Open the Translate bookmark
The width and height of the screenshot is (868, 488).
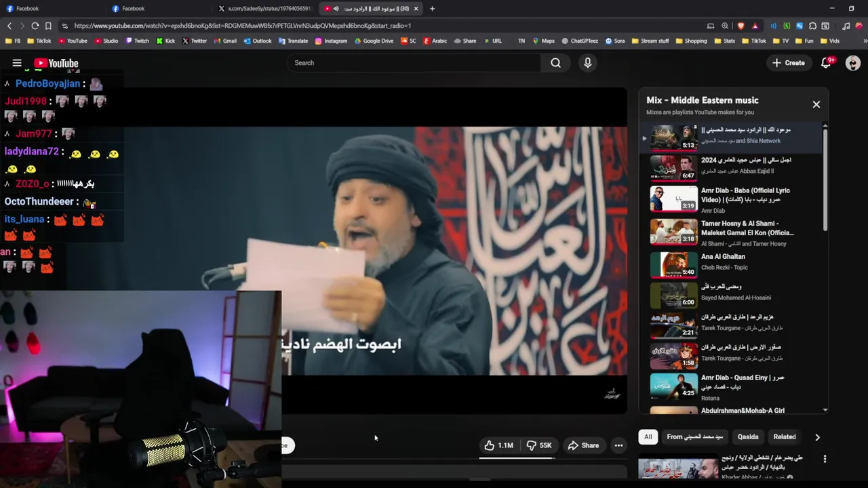pos(293,41)
